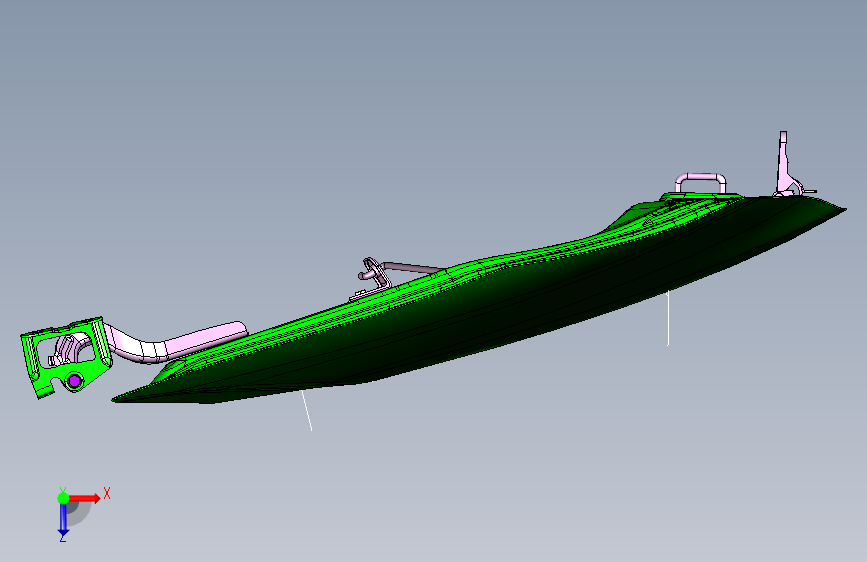This screenshot has width=867, height=562.
Task: Click the green Y axis dot on triad
Action: (63, 498)
